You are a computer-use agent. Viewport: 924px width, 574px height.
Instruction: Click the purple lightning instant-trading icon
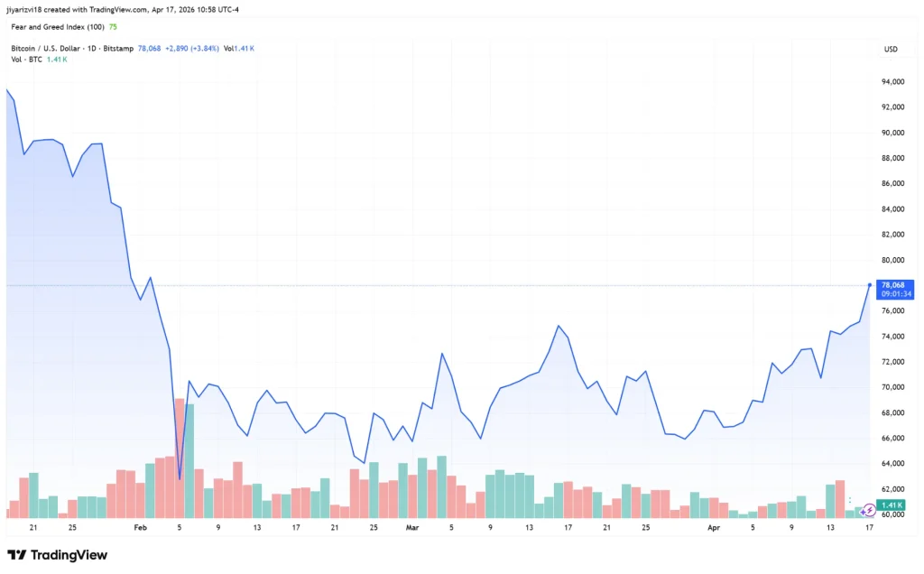870,510
